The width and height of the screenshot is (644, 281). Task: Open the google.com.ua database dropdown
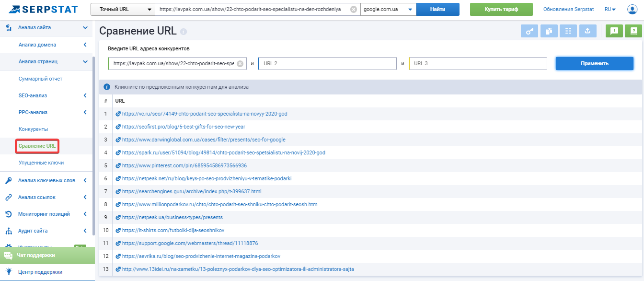[x=388, y=9]
